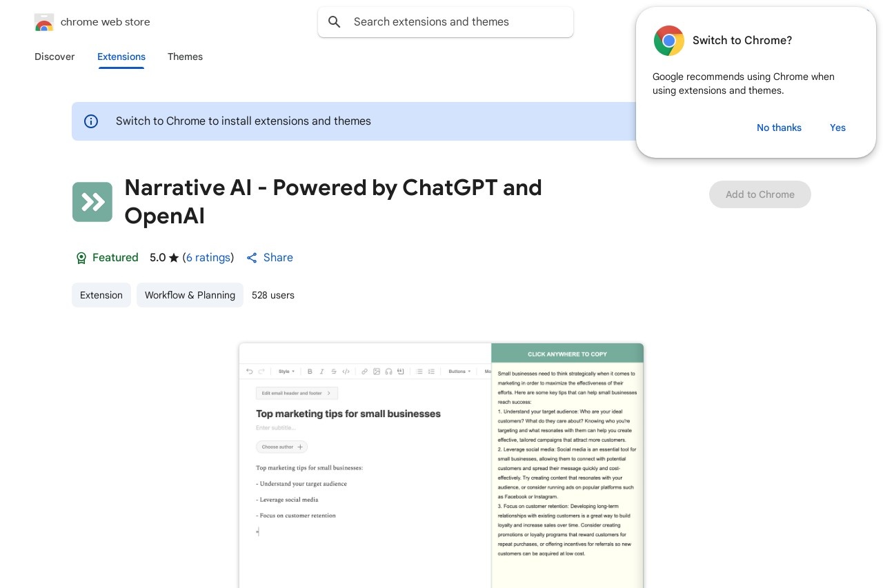
Task: Click the headphones audio icon in preview toolbar
Action: click(x=389, y=372)
